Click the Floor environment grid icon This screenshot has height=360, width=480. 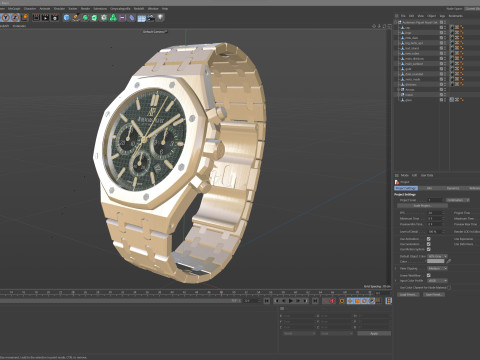[x=142, y=18]
